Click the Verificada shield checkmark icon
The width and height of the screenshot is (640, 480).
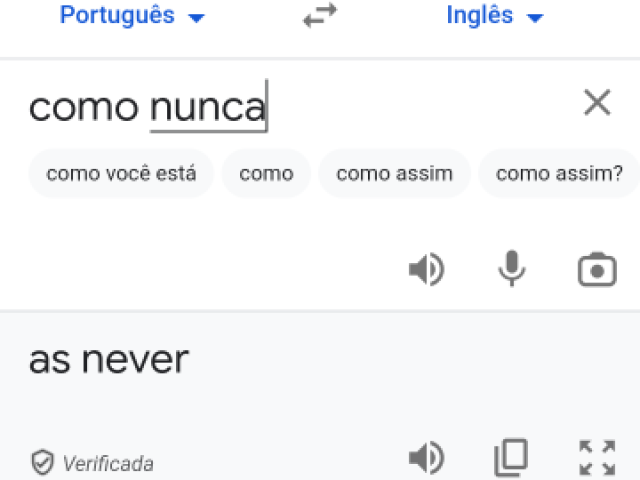tap(42, 462)
